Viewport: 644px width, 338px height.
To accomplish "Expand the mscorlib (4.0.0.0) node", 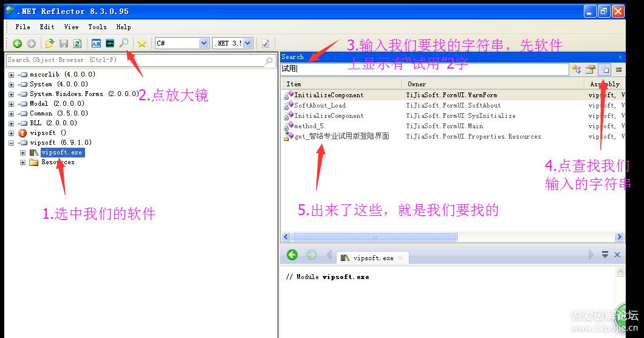I will click(x=11, y=75).
